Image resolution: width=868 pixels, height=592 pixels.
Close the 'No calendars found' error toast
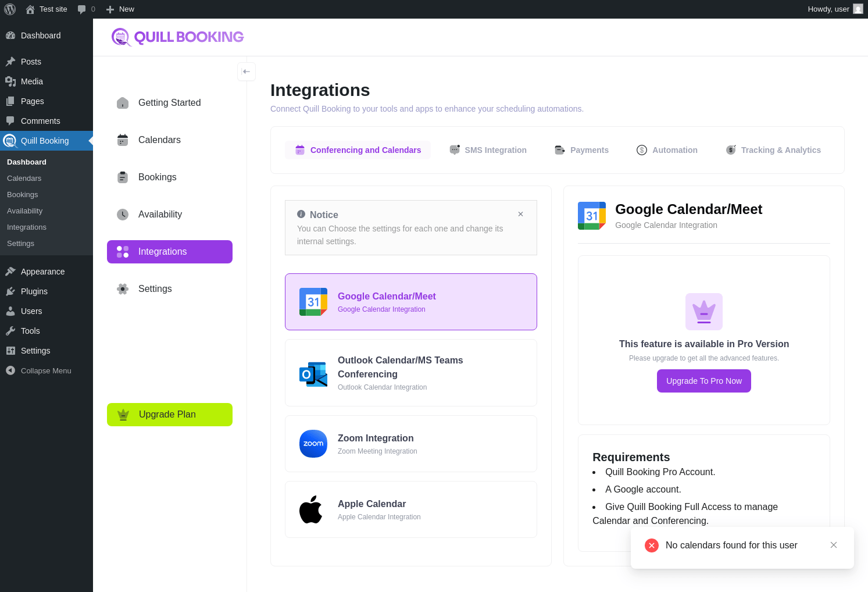(x=834, y=545)
